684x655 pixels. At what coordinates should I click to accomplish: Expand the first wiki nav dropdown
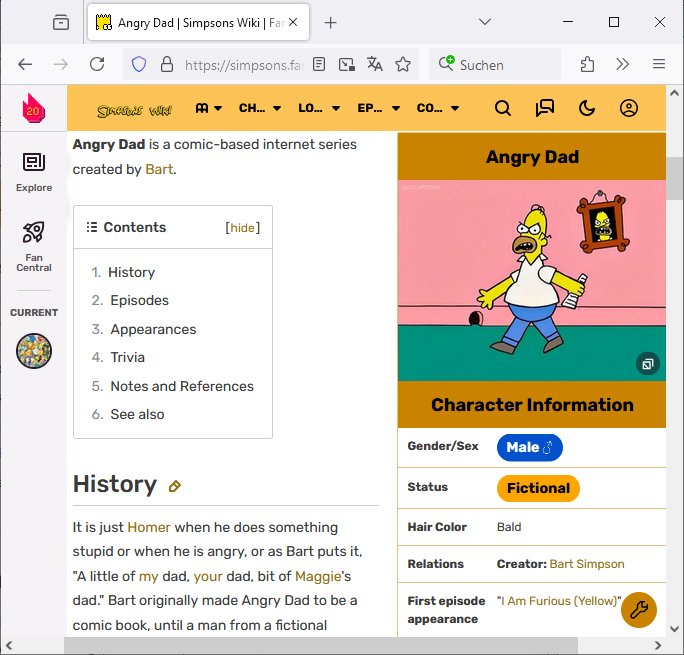(209, 108)
